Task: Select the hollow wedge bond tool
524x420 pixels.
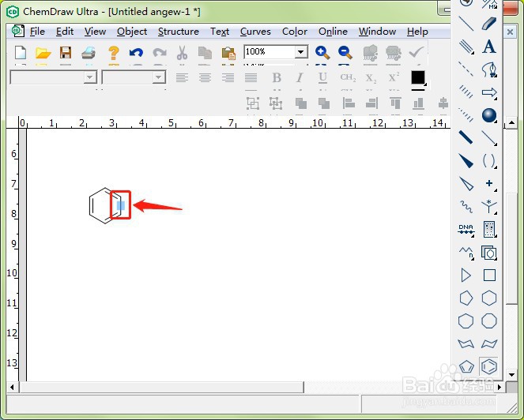Action: tap(466, 184)
